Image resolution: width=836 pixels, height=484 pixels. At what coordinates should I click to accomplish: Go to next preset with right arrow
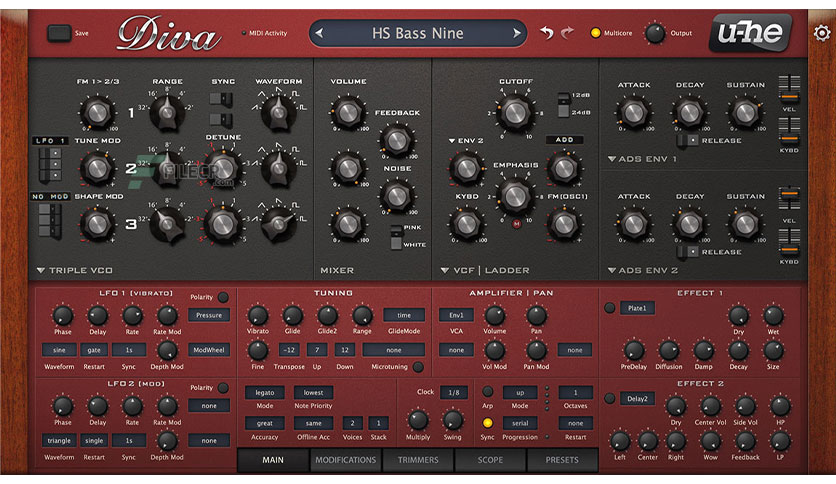516,33
